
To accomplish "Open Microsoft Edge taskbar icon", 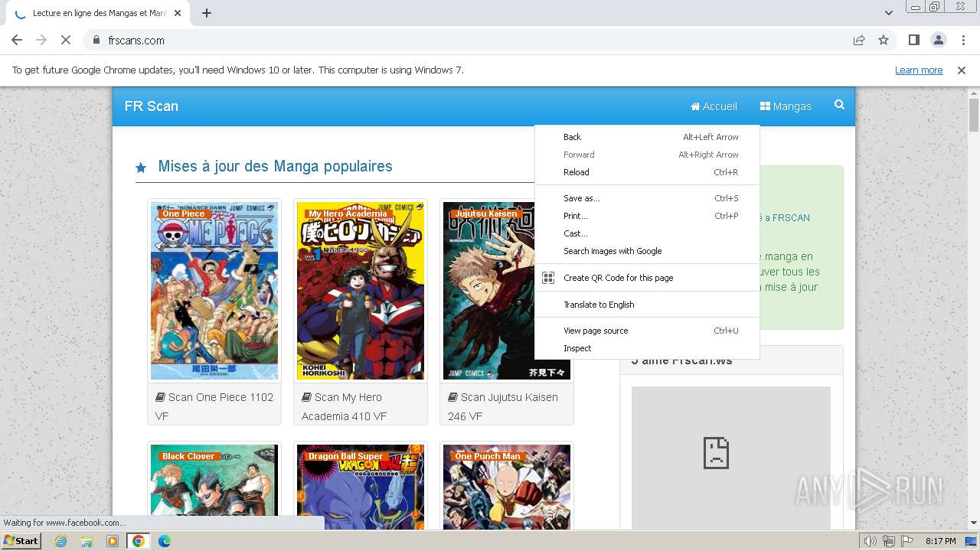I will [164, 541].
